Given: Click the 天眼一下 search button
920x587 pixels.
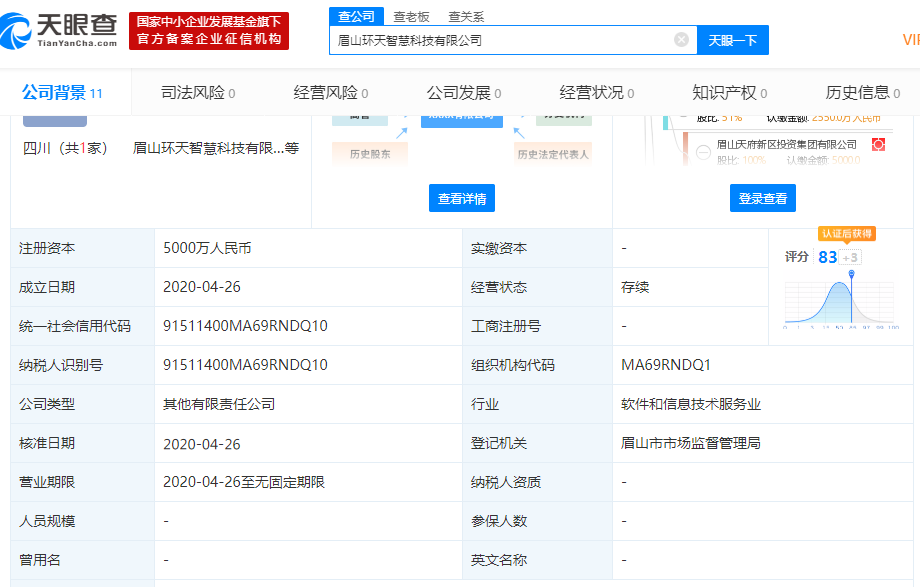Looking at the screenshot, I should [x=733, y=40].
